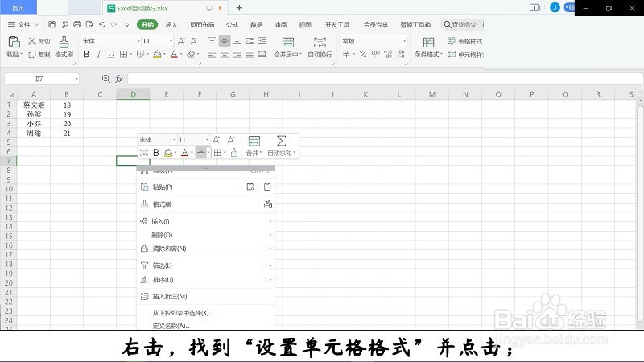644x362 pixels.
Task: Toggle right horizontal alignment in ribbon
Action: point(237,54)
